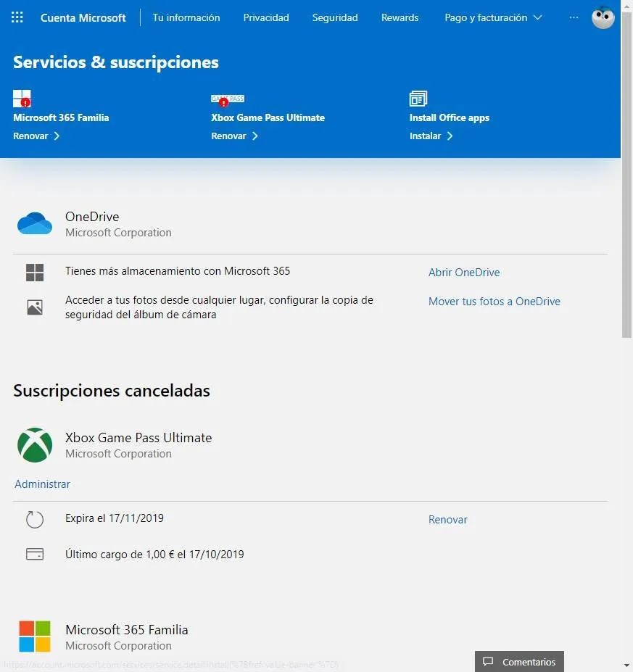
Task: Click the Xbox logo in cancelled subscriptions
Action: tap(35, 445)
